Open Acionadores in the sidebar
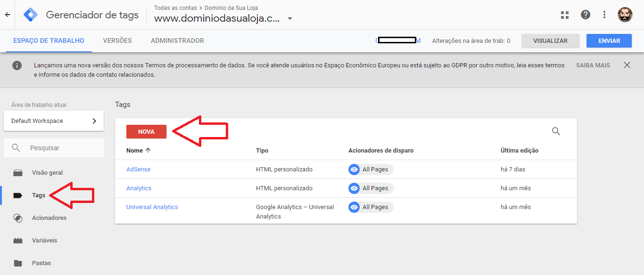Viewport: 644px width, 275px height. pos(49,218)
